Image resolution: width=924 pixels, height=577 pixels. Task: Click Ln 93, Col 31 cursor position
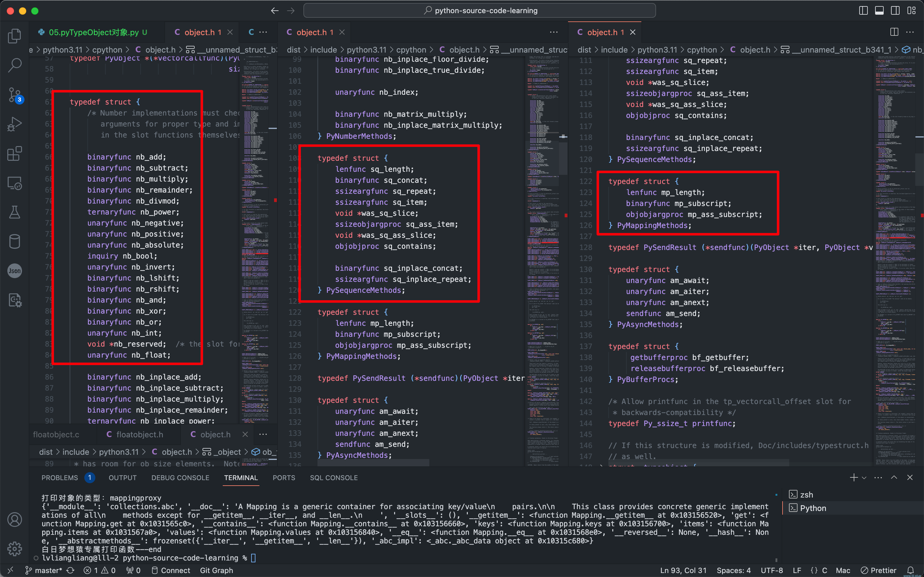click(683, 570)
